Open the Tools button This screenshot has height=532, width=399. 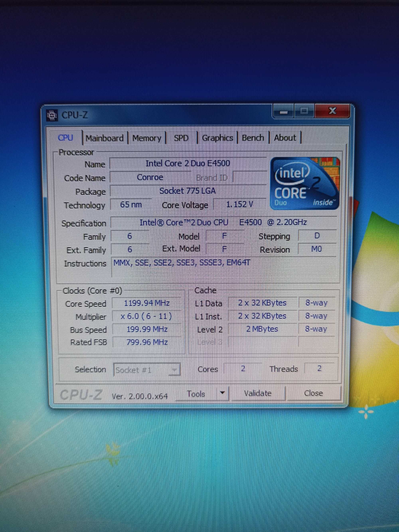tap(196, 394)
